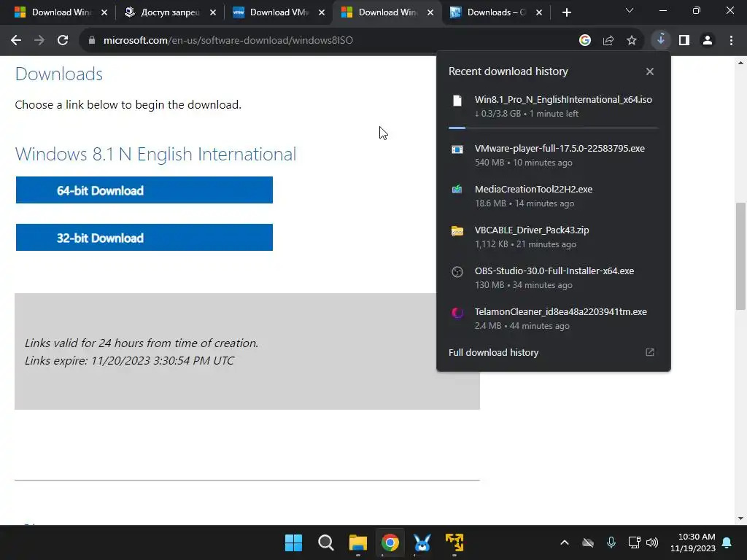747x560 pixels.
Task: Click the Win8.1 ISO file icon
Action: (457, 101)
